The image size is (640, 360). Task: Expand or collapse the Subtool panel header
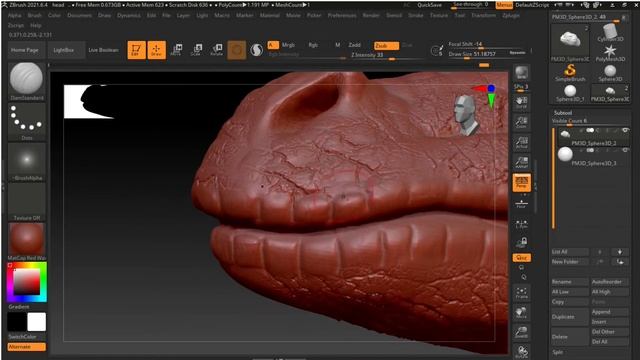pyautogui.click(x=563, y=113)
